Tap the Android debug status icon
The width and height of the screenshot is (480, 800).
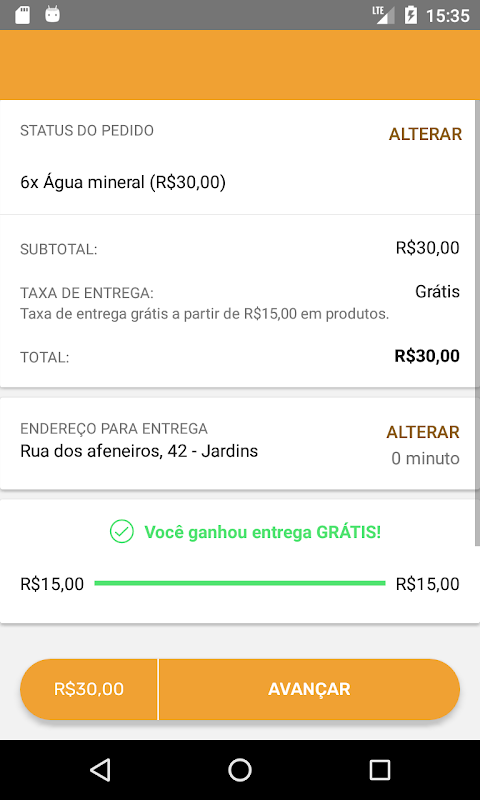(x=53, y=14)
